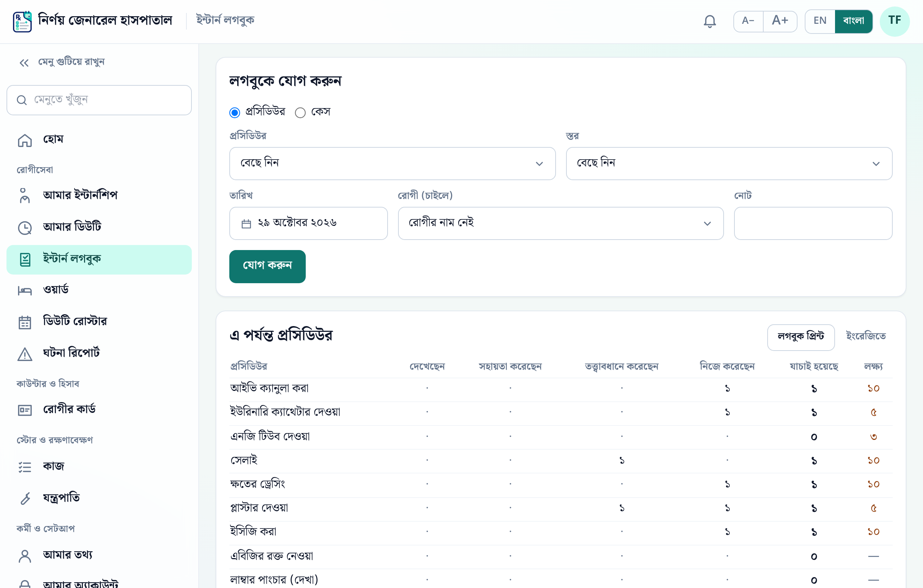This screenshot has height=588, width=923.
Task: Open the তারিখ date picker field
Action: tap(308, 223)
